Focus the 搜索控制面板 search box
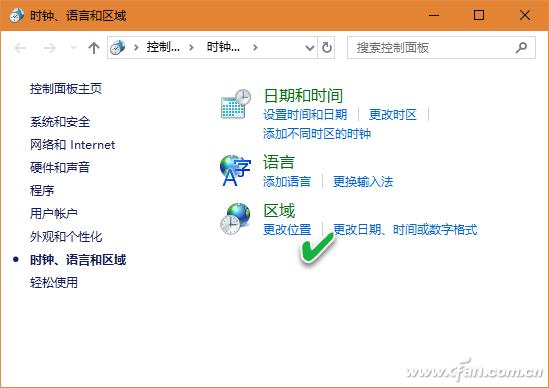Screen dimensions: 549x388 (x=441, y=47)
